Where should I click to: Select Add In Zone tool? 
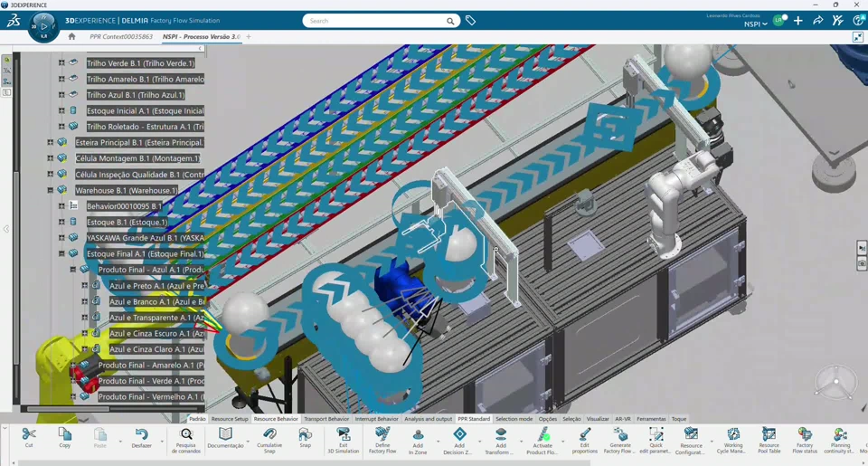coord(418,441)
